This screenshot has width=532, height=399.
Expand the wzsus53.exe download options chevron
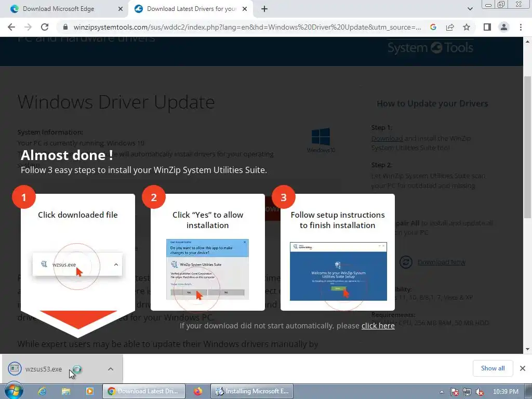(111, 369)
